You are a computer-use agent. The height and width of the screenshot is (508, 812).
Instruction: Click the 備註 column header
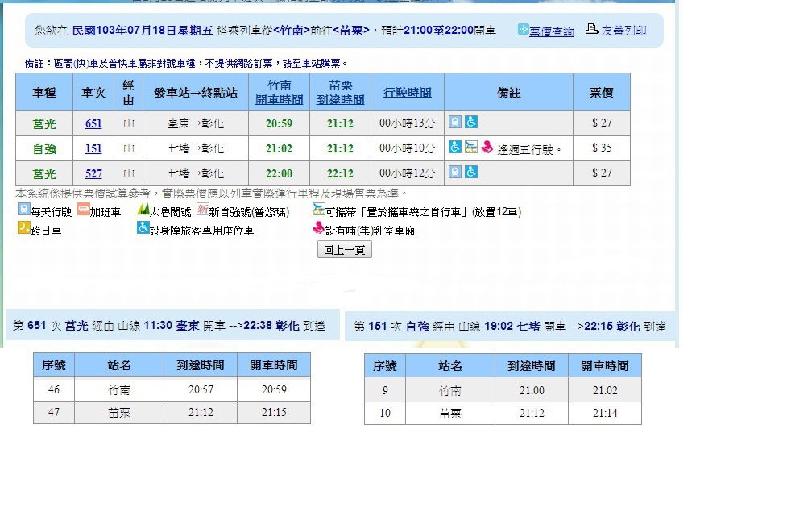[x=508, y=92]
